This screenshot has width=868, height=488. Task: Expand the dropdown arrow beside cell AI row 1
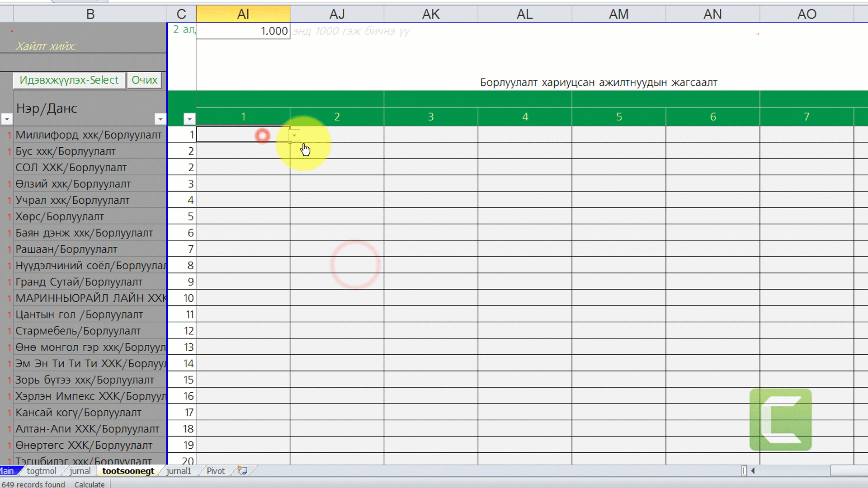coord(294,135)
